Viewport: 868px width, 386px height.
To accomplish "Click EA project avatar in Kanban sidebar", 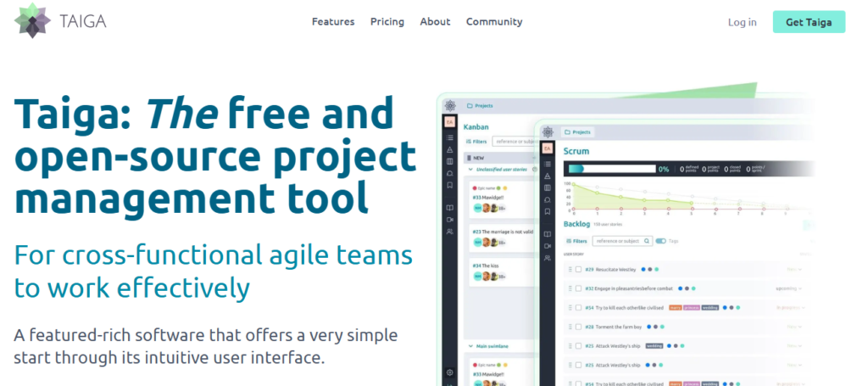I will click(449, 122).
